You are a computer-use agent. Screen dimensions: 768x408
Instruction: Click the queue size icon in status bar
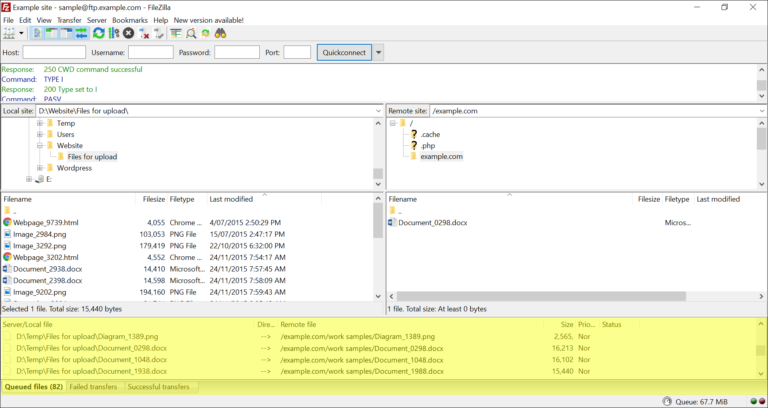pyautogui.click(x=668, y=401)
